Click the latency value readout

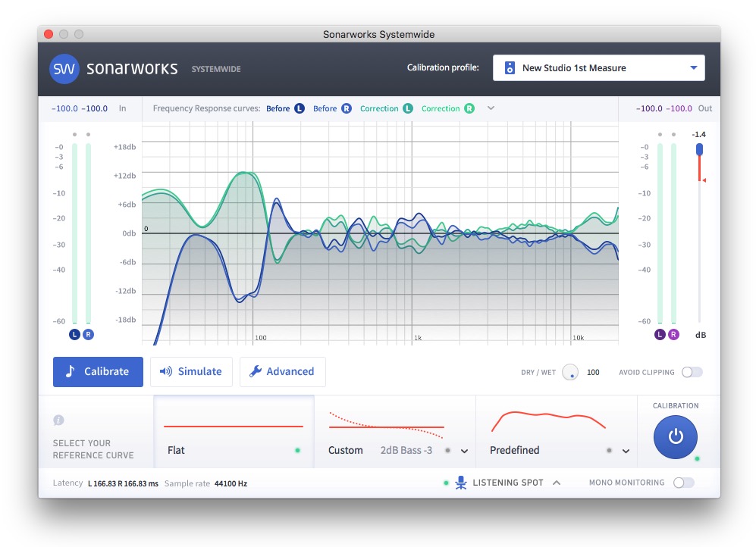[x=123, y=483]
